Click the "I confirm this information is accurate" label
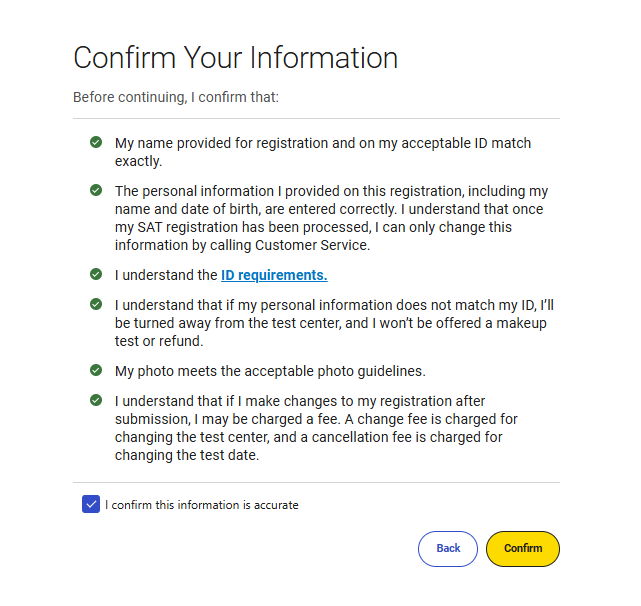The height and width of the screenshot is (606, 641). click(202, 505)
